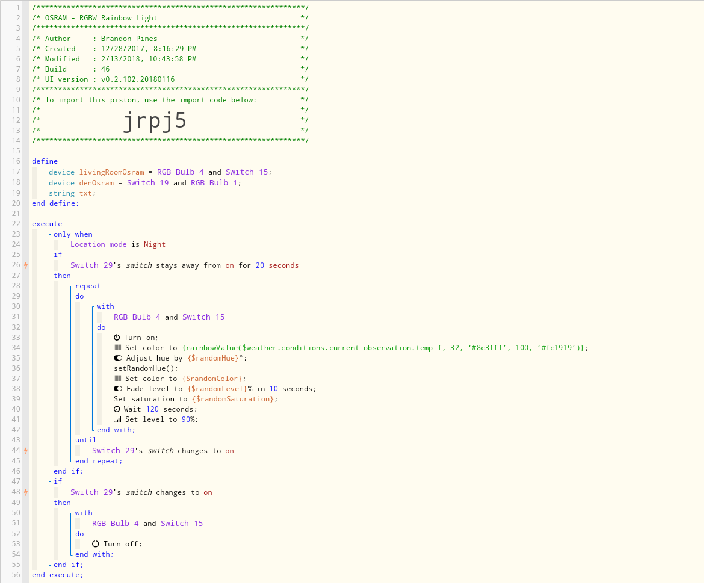Click the lightning bolt icon on line 44

tap(26, 451)
